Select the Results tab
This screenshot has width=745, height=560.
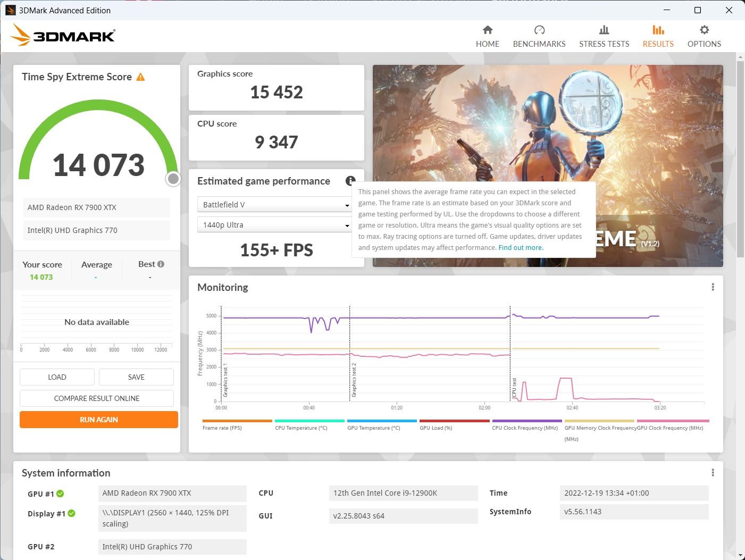point(658,37)
